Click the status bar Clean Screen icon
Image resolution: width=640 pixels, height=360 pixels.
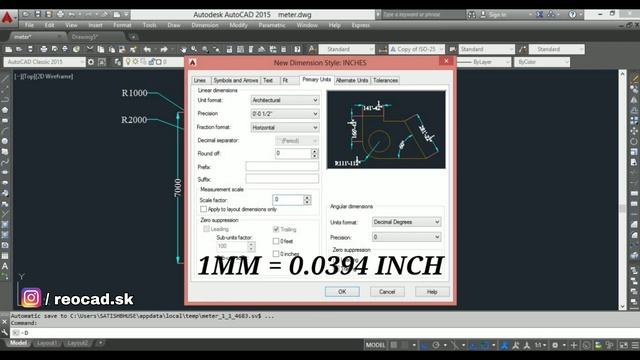[x=624, y=345]
